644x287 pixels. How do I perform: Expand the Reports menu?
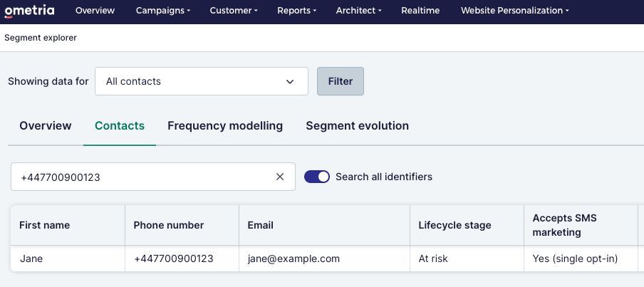pyautogui.click(x=296, y=11)
